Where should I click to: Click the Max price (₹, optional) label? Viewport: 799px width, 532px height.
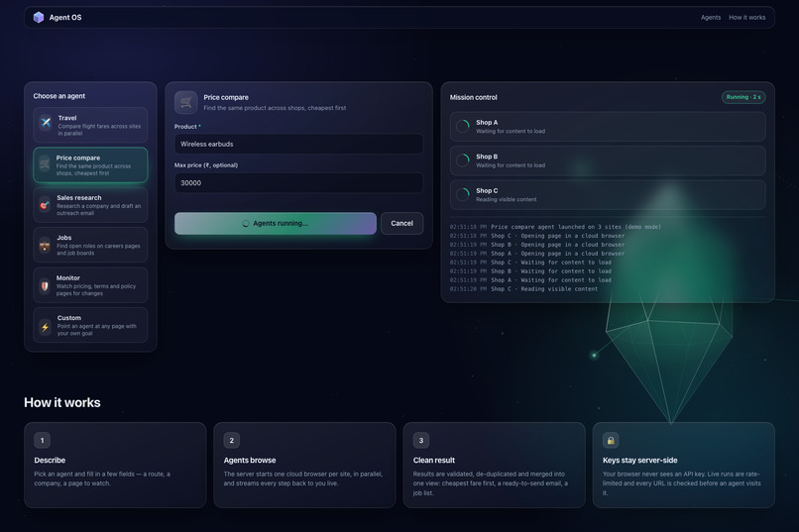[206, 164]
